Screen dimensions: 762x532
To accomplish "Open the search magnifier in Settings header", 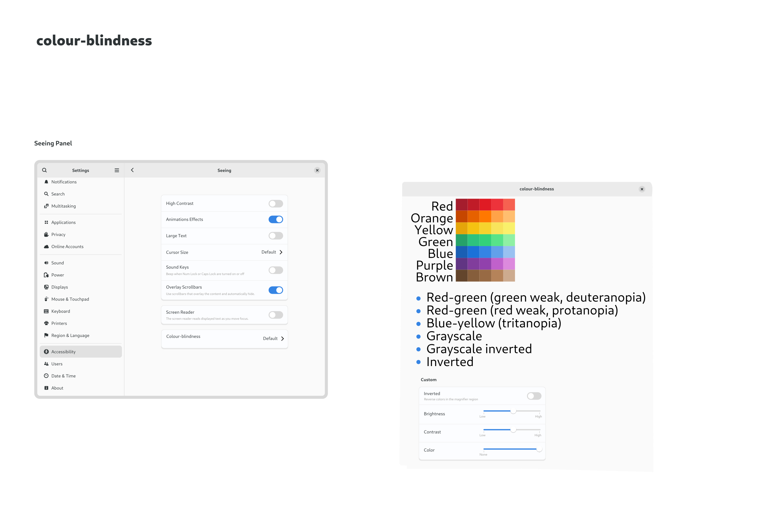I will pyautogui.click(x=44, y=170).
